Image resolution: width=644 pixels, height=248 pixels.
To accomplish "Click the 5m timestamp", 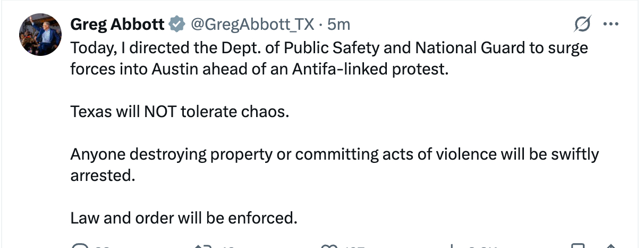I will [x=338, y=24].
